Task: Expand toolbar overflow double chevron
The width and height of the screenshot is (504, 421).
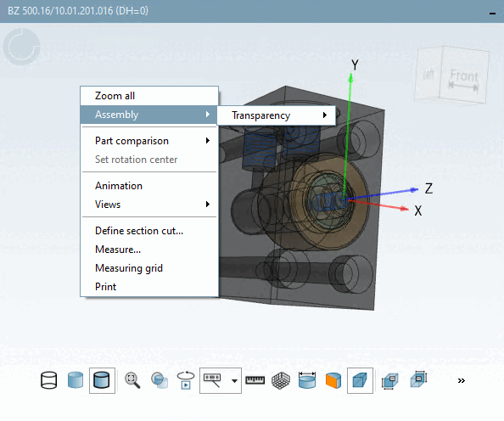Action: click(x=462, y=381)
